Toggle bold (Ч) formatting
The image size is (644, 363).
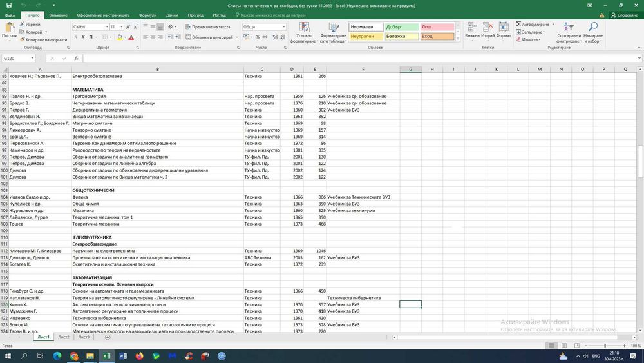[x=76, y=37]
